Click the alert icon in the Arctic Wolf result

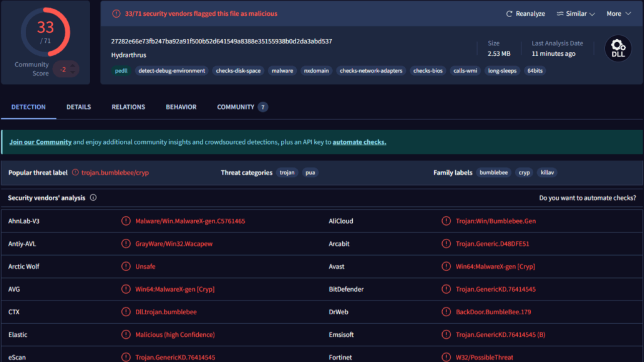[126, 266]
